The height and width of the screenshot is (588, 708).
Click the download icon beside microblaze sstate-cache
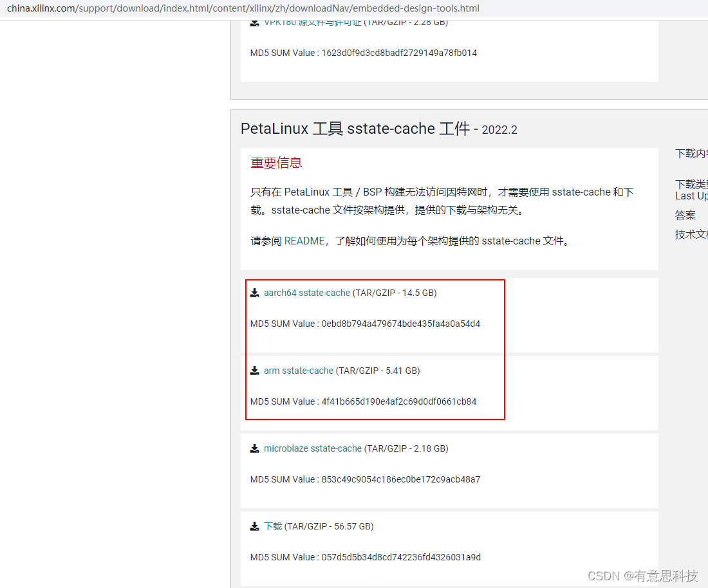click(254, 448)
